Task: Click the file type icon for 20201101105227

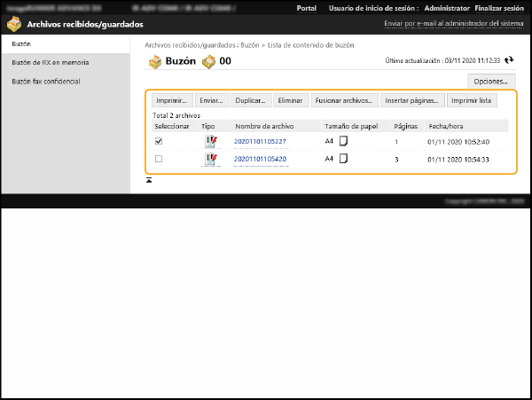Action: click(x=211, y=141)
